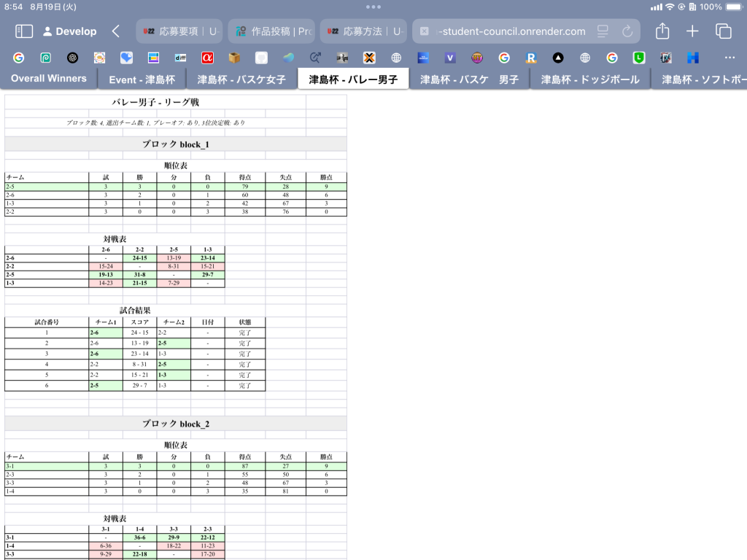Open the green LINE bookmark icon
747x560 pixels.
pyautogui.click(x=639, y=58)
